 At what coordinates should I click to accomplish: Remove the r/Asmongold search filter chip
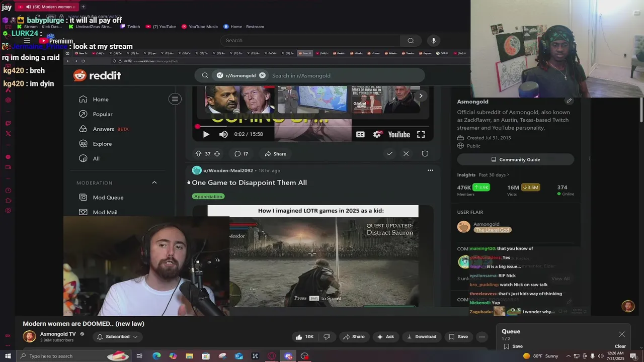pyautogui.click(x=262, y=75)
